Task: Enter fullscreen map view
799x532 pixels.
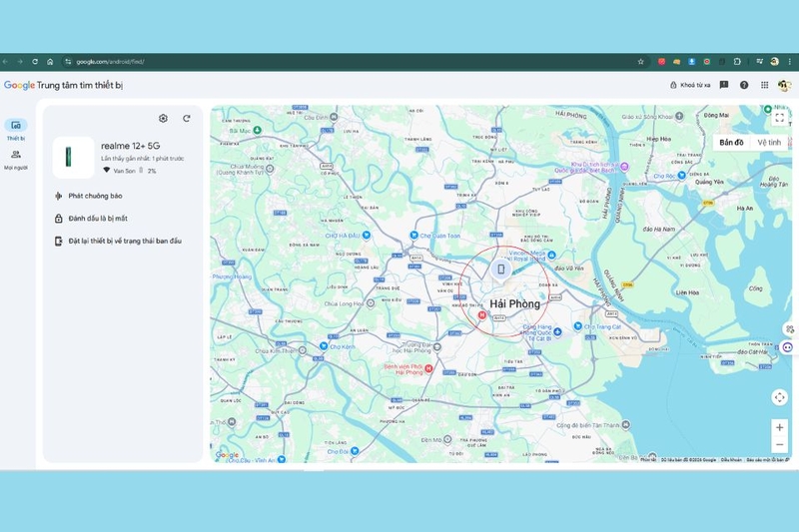Action: coord(779,118)
